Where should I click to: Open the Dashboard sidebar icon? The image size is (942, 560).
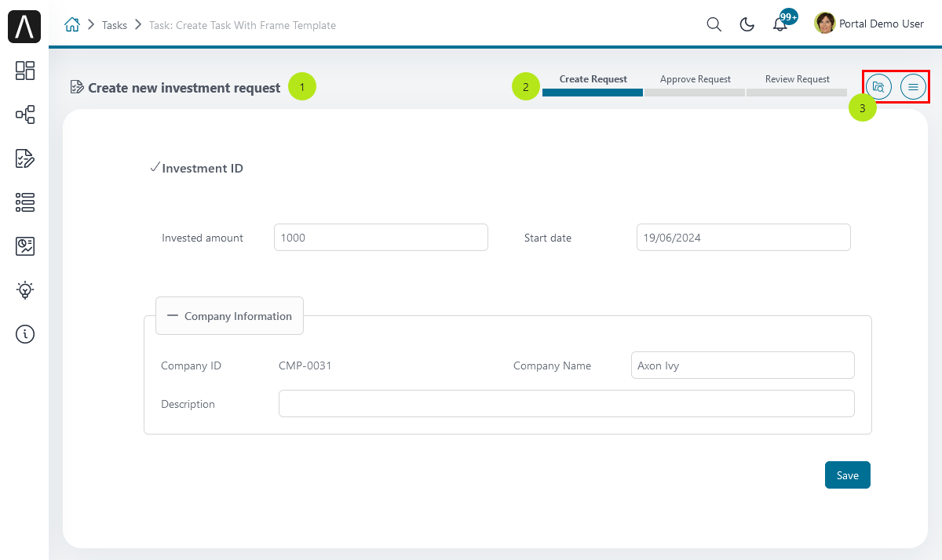click(x=25, y=71)
